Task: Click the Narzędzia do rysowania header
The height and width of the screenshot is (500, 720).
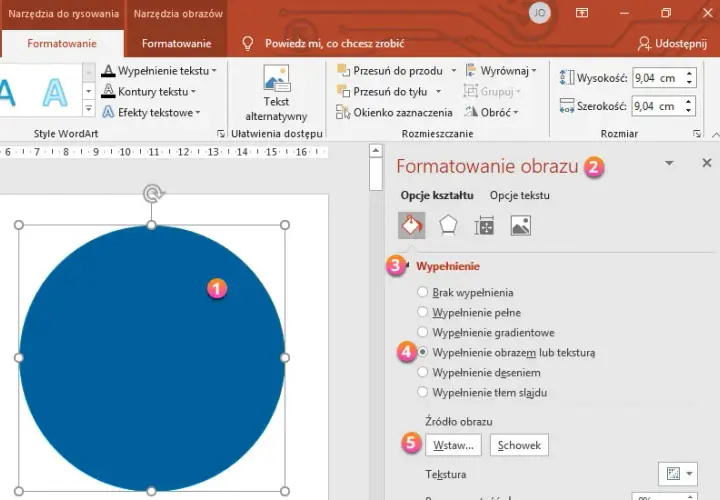Action: 63,14
